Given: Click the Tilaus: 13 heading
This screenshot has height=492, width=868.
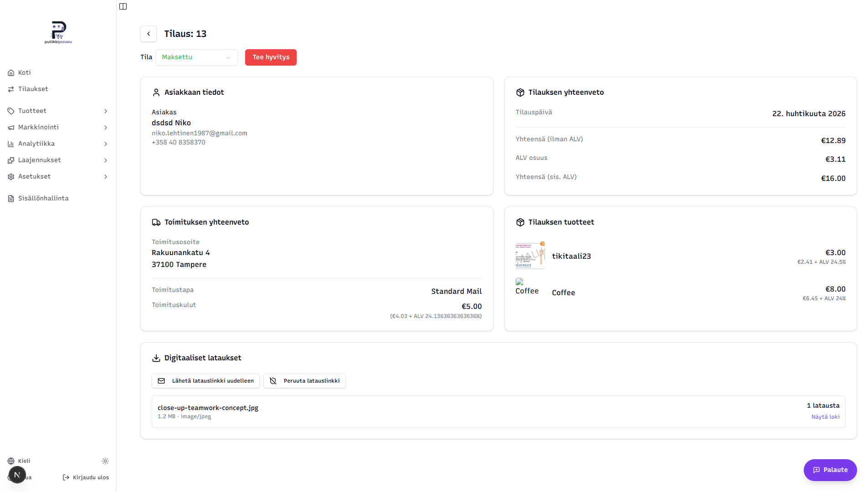Looking at the screenshot, I should coord(185,34).
